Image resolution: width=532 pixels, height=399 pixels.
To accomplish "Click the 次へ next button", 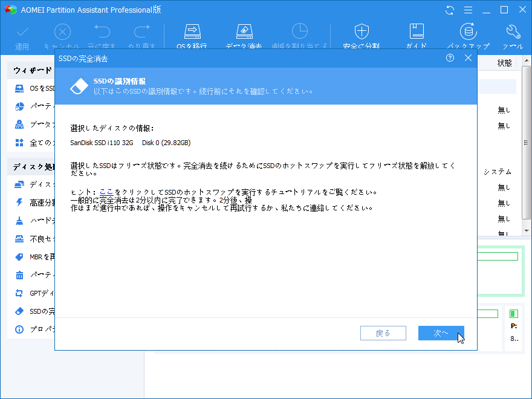I will pyautogui.click(x=441, y=333).
